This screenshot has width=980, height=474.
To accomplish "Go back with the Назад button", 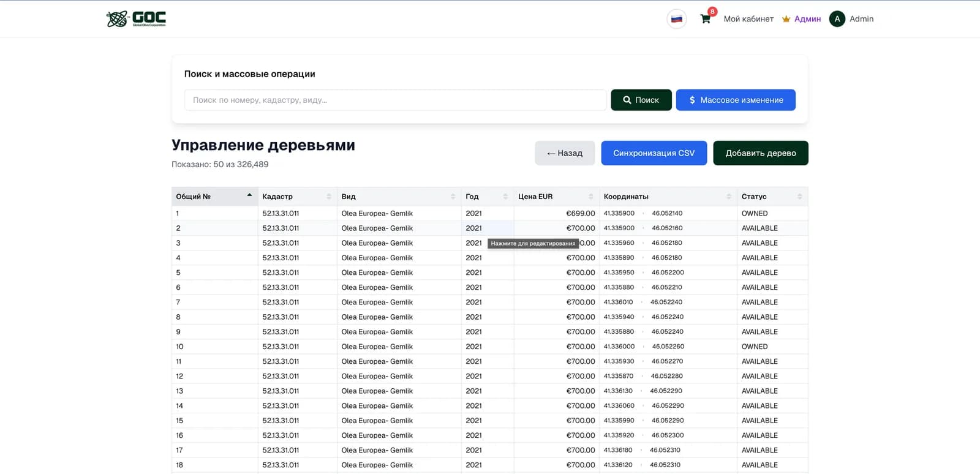I will coord(565,153).
